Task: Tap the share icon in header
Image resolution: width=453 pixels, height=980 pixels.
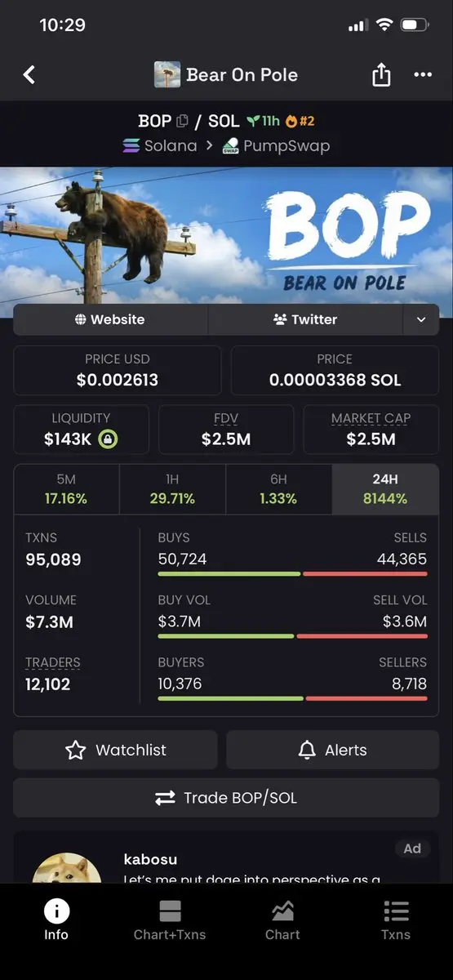Action: coord(381,75)
